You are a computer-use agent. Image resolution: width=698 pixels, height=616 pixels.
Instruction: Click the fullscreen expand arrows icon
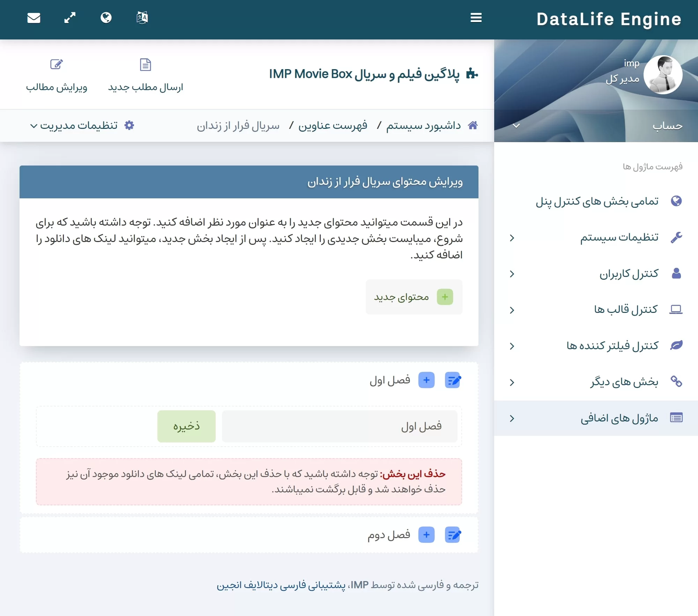coord(70,17)
